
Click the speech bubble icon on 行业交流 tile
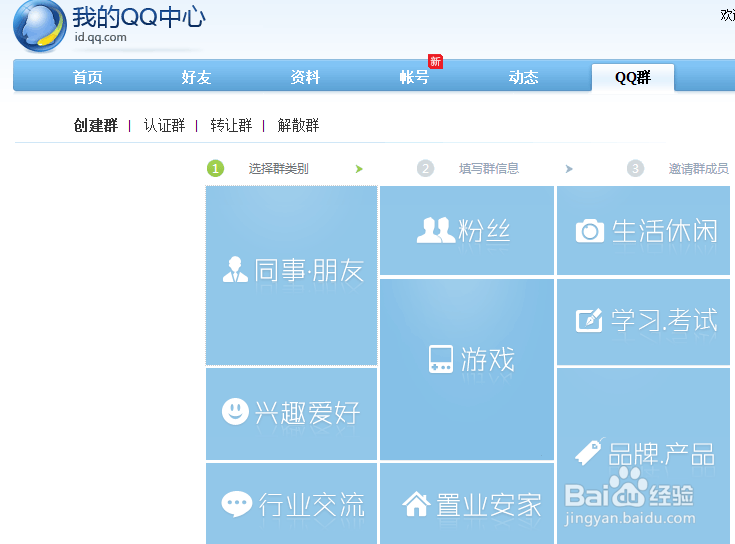pos(237,504)
